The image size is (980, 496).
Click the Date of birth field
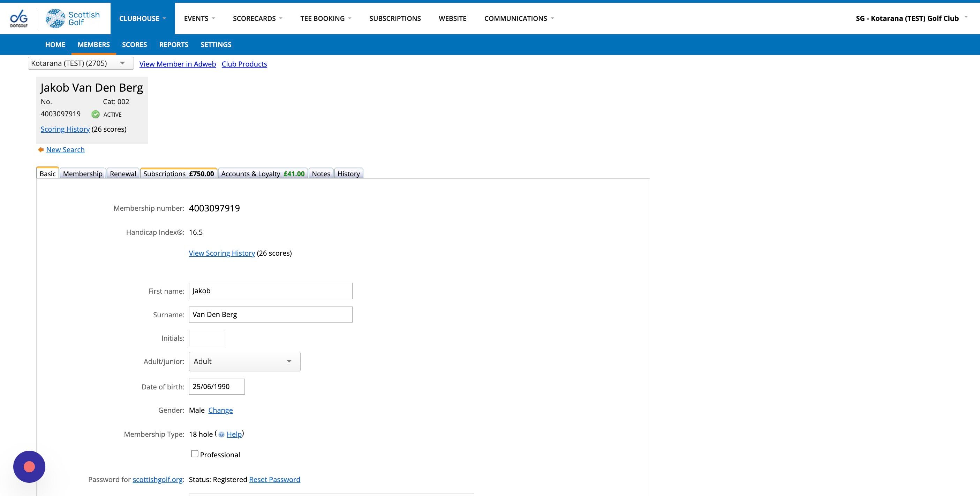click(x=217, y=387)
